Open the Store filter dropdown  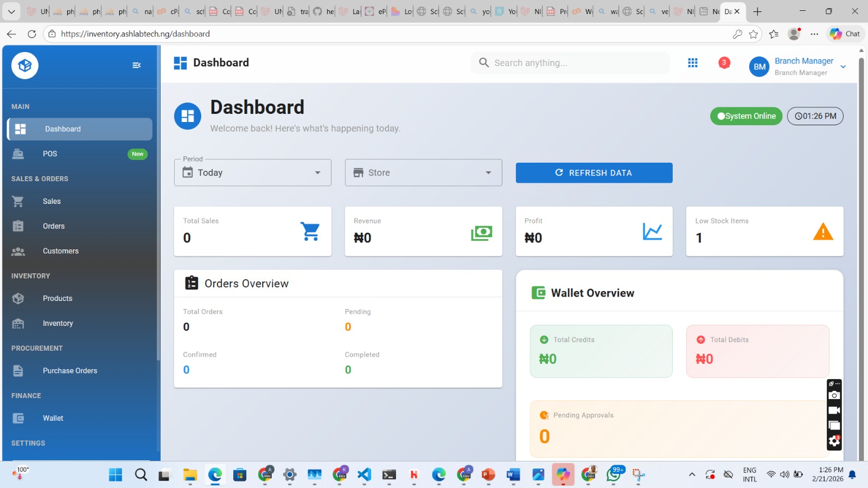pyautogui.click(x=423, y=172)
